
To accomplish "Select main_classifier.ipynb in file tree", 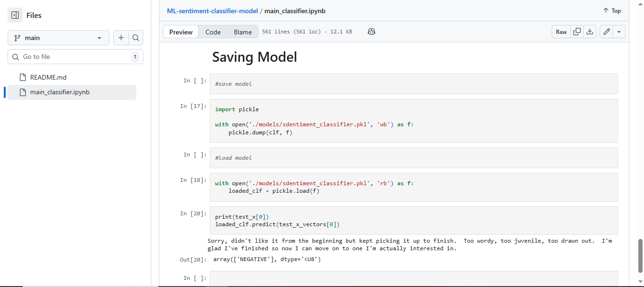I will tap(59, 92).
